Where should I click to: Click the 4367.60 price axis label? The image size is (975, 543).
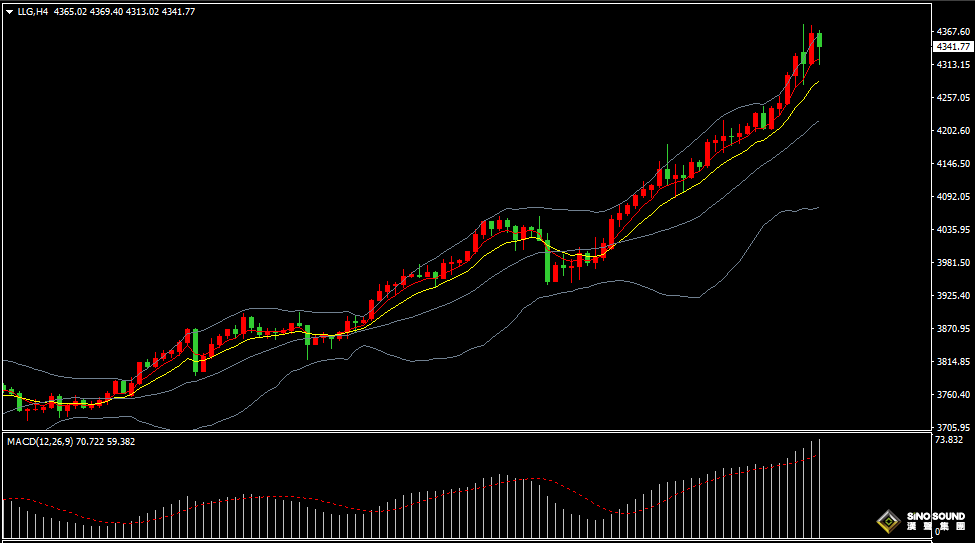pyautogui.click(x=951, y=32)
